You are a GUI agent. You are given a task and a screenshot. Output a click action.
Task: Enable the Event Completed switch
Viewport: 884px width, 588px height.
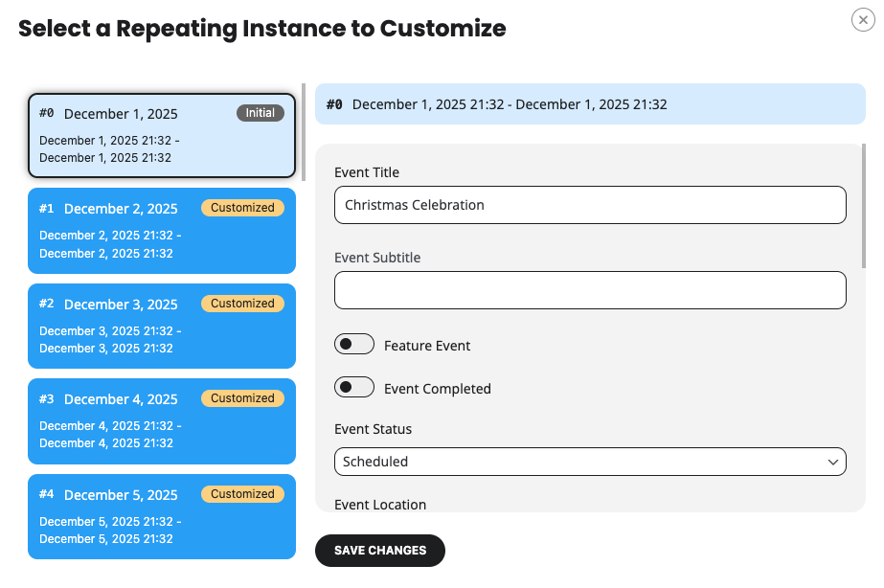(x=354, y=388)
